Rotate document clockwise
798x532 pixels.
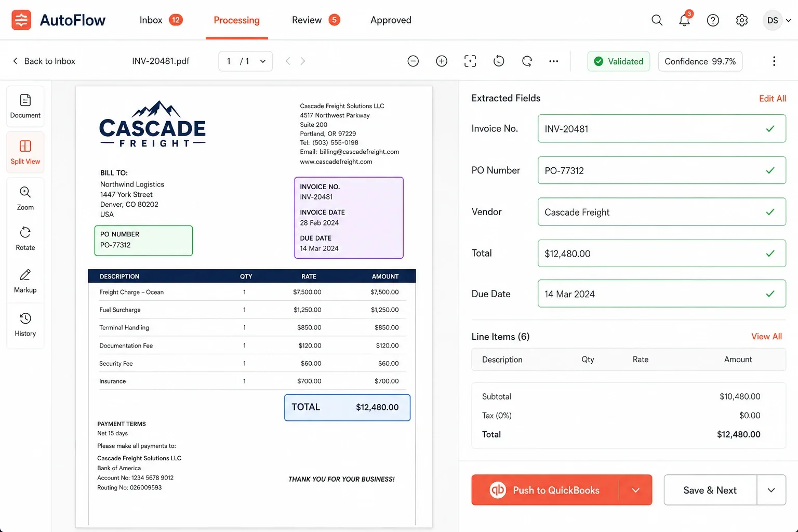527,61
